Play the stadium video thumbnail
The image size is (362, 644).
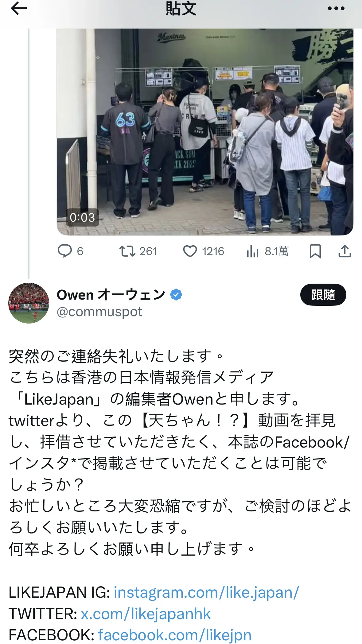205,132
